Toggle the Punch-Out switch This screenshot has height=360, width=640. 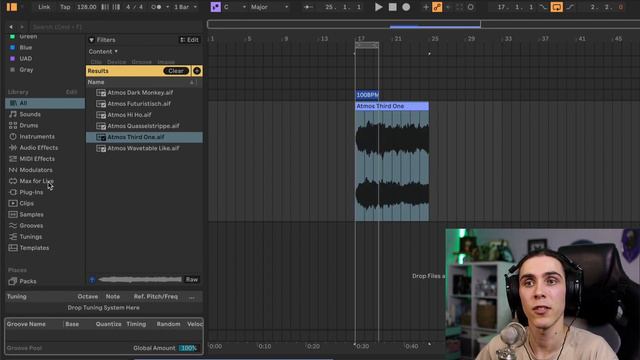click(570, 7)
